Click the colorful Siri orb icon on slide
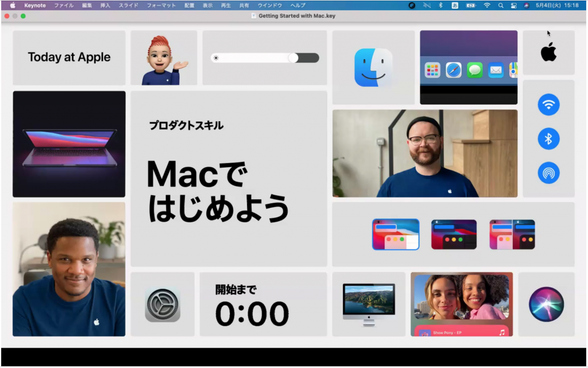The height and width of the screenshot is (368, 588). (547, 304)
